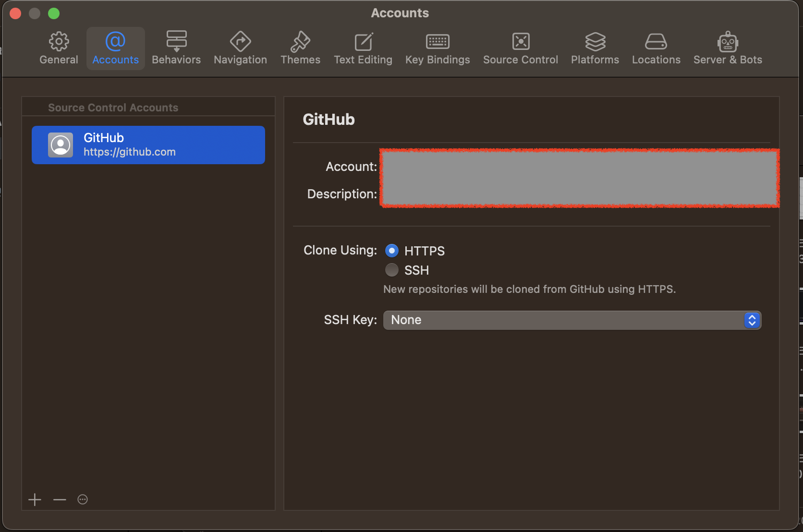
Task: Switch to the Navigation preferences tab
Action: (x=240, y=48)
